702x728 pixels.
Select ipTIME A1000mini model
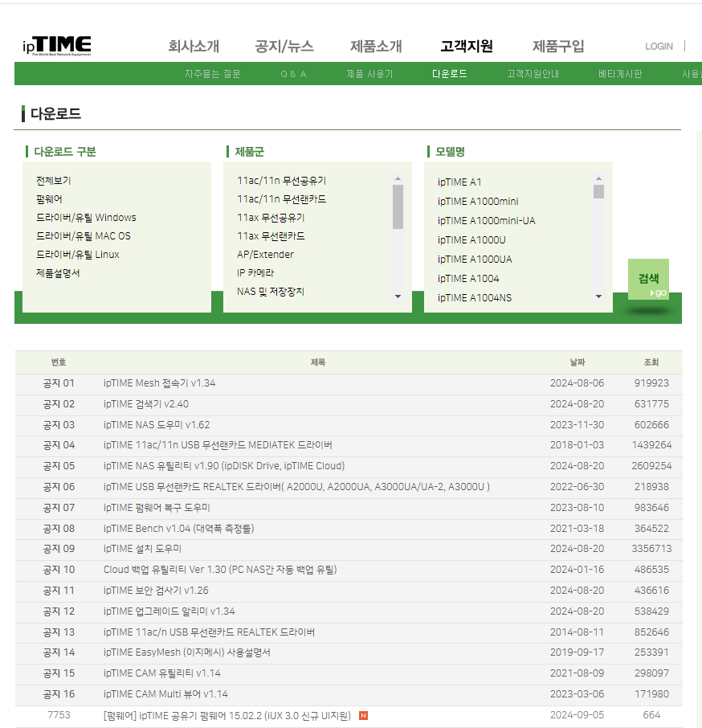(478, 202)
